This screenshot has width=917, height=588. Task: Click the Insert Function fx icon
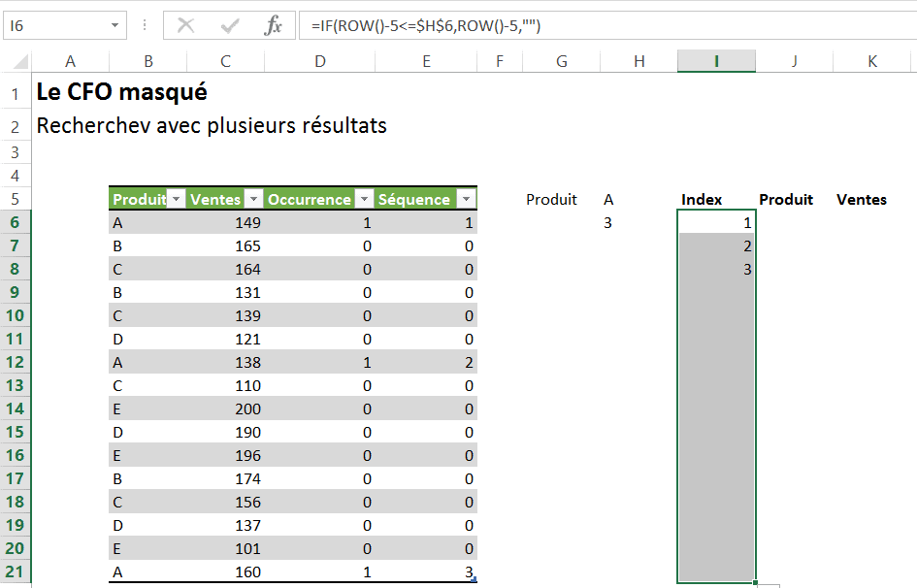point(274,26)
